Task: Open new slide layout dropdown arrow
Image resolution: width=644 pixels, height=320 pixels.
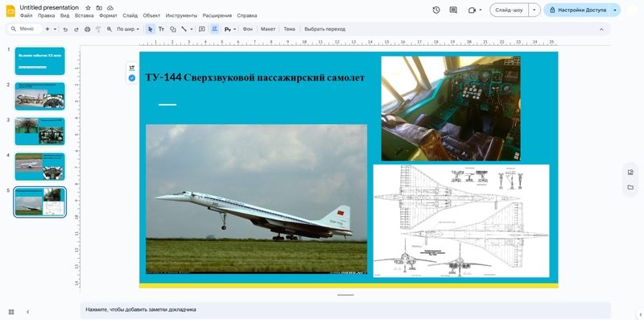Action: click(x=55, y=29)
